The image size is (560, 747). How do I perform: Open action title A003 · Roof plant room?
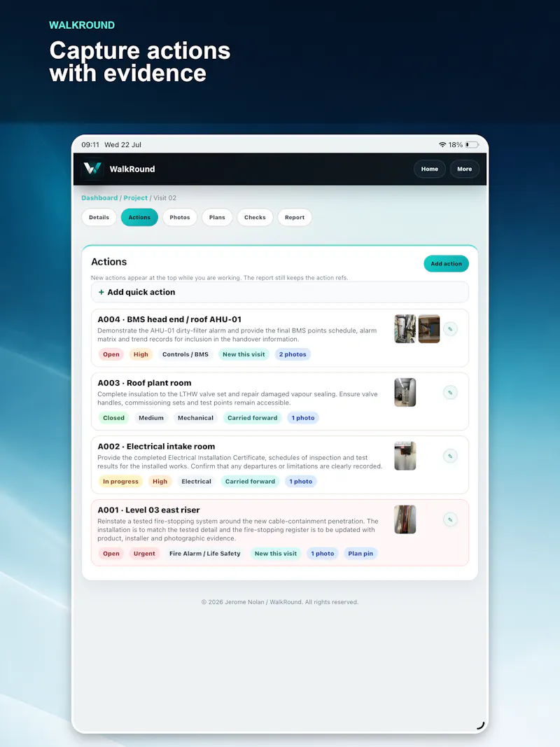(x=144, y=383)
